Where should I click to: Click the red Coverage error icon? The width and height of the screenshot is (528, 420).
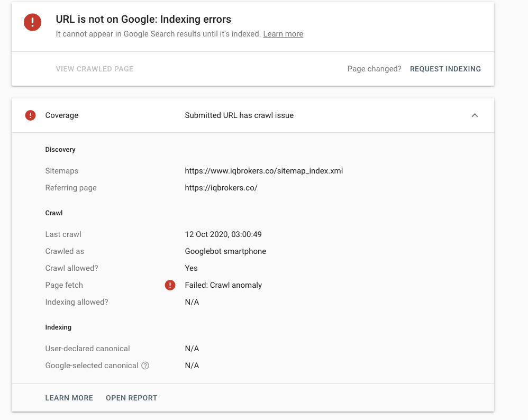(31, 115)
